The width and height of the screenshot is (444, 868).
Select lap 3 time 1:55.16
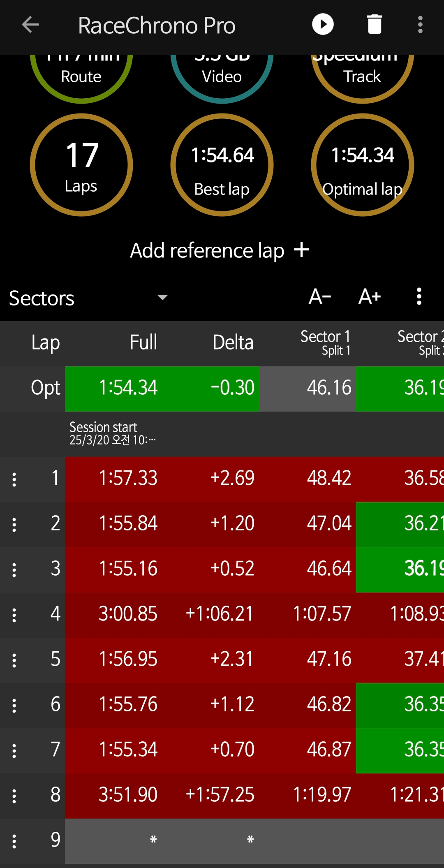(113, 570)
